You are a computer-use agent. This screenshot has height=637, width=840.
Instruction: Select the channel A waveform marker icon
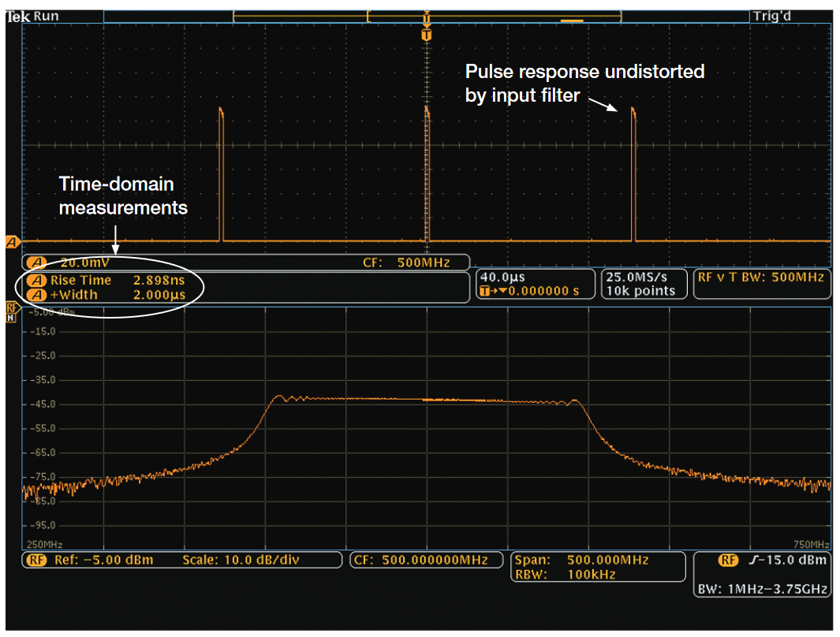(10, 240)
